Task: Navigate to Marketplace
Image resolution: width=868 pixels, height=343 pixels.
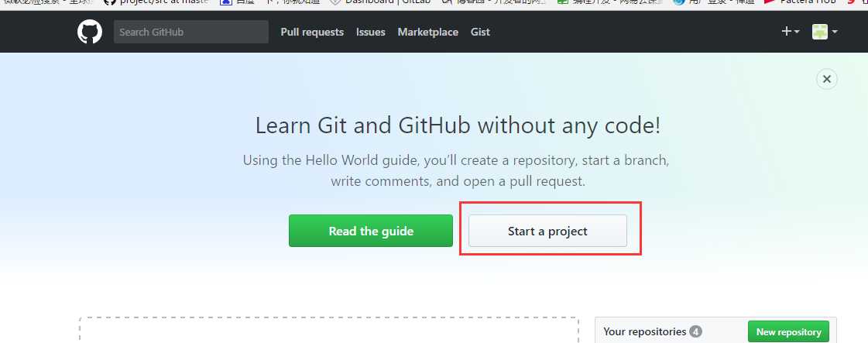Action: pos(428,32)
